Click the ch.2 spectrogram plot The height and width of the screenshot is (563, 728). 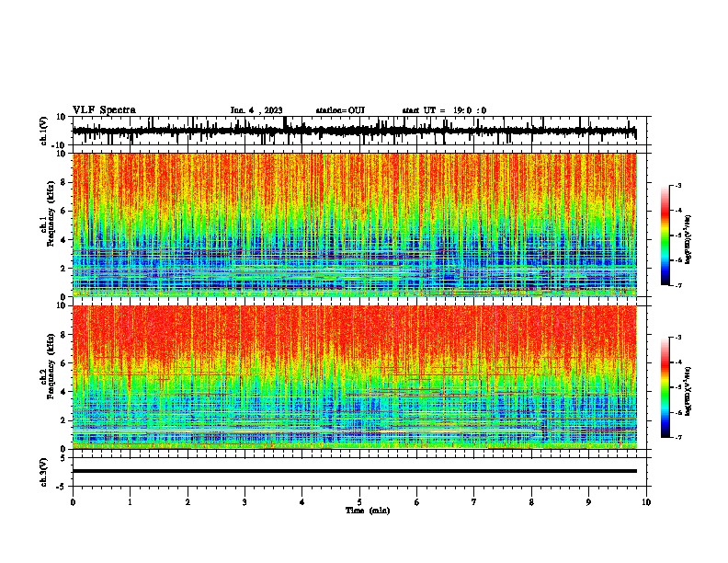(x=355, y=377)
